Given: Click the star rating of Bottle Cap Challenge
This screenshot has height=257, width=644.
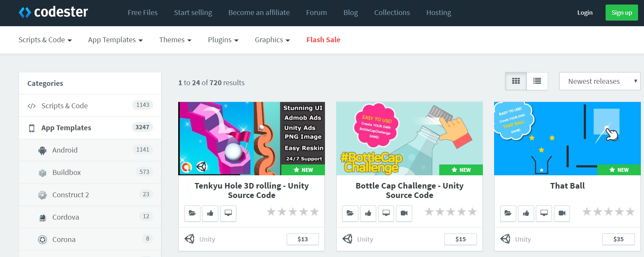Looking at the screenshot, I should point(451,212).
